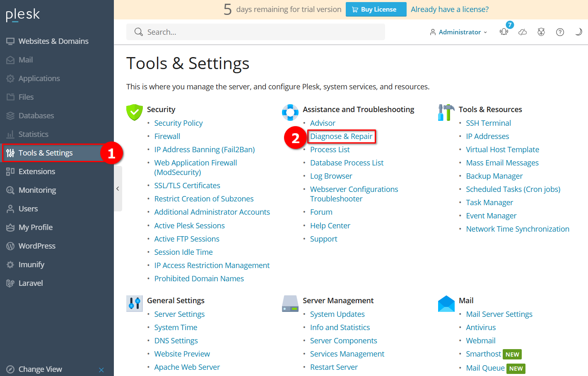The image size is (588, 376).
Task: Open Mail Queue link
Action: (x=485, y=368)
